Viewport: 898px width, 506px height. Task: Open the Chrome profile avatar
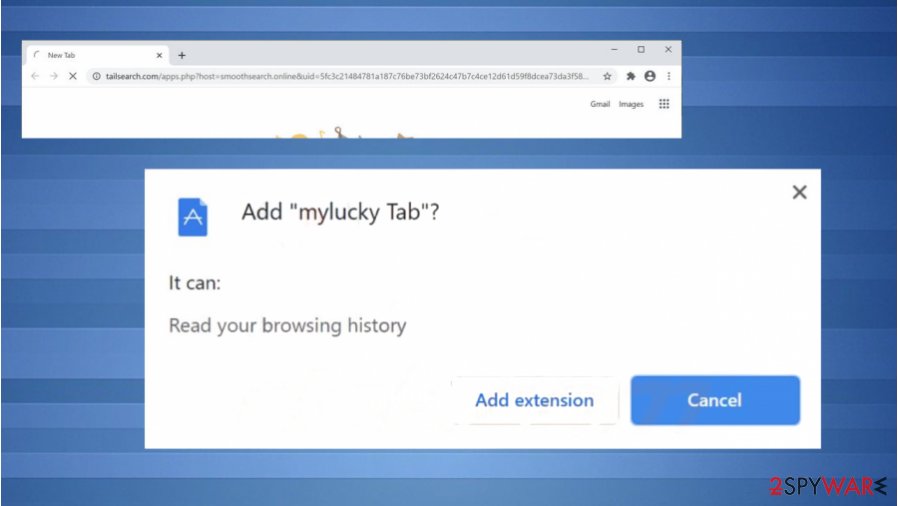point(649,76)
